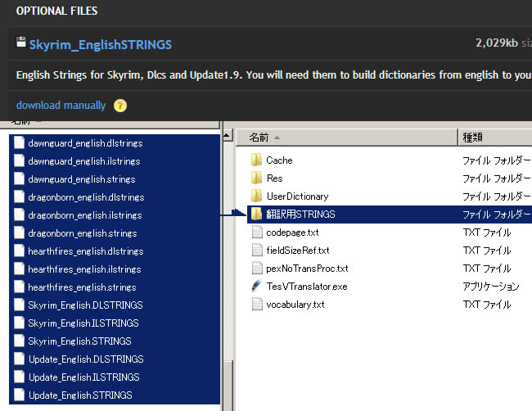The width and height of the screenshot is (532, 411).
Task: Select the Res folder name
Action: pos(274,178)
